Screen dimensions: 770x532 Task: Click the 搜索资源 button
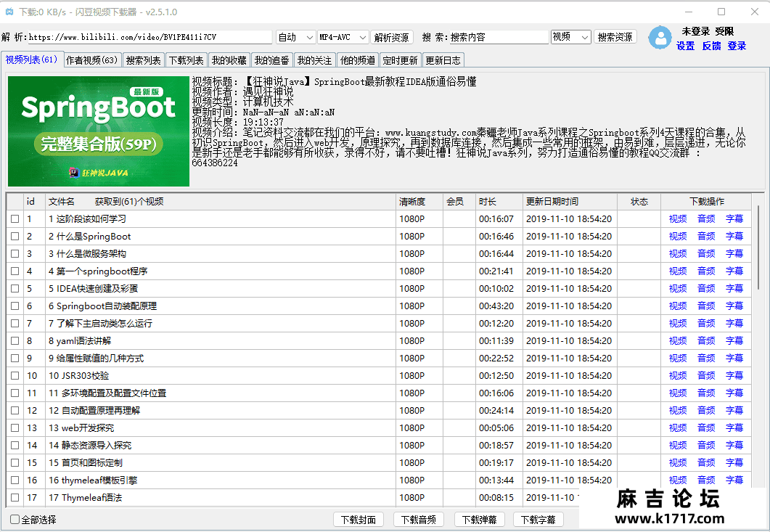pyautogui.click(x=615, y=37)
